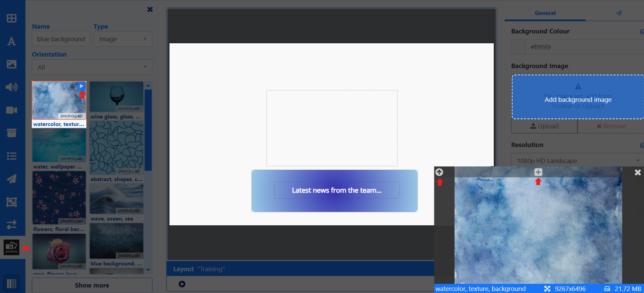644x293 pixels.
Task: Expand the Type dropdown showing Image
Action: [x=122, y=39]
